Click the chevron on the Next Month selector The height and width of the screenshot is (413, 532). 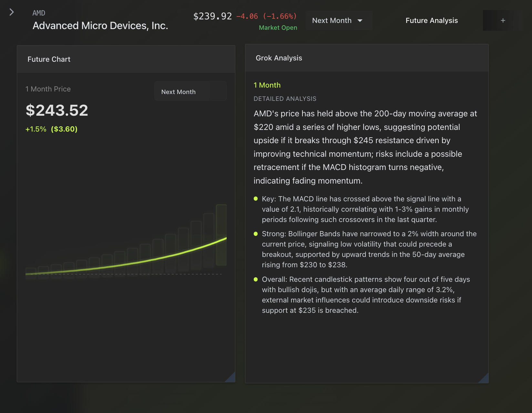[360, 20]
